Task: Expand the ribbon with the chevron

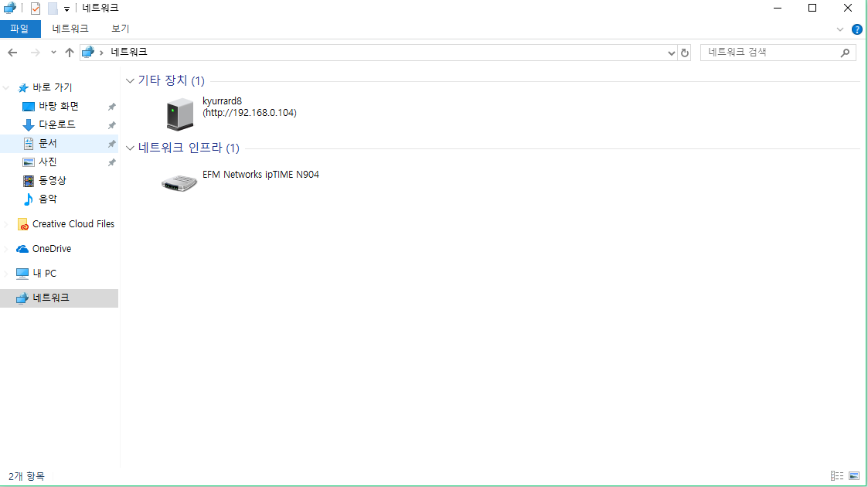Action: [839, 29]
